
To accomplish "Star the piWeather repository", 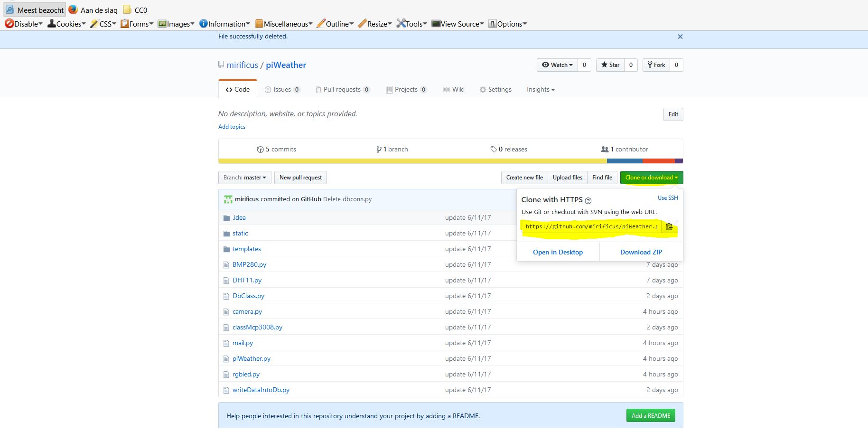I will [610, 65].
